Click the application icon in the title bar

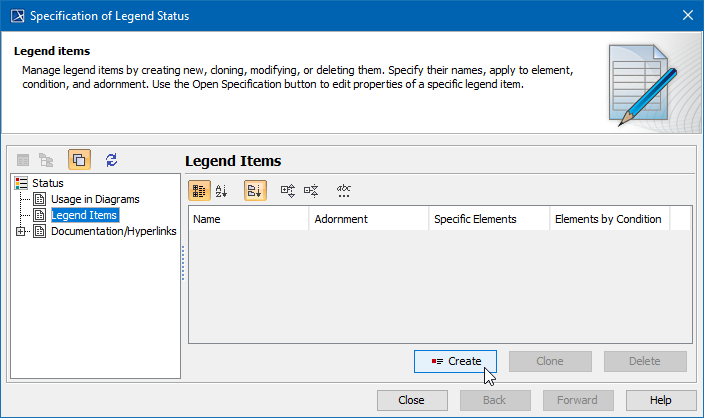click(18, 16)
